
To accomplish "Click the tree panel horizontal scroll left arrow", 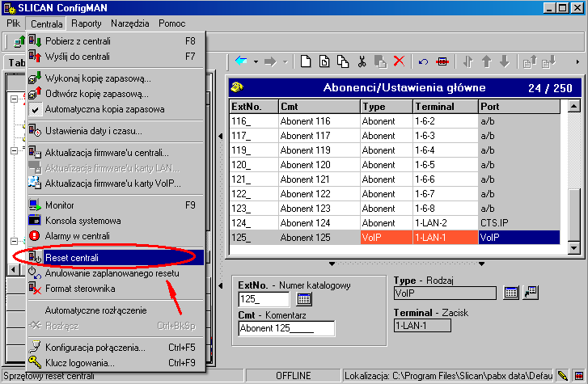I will pyautogui.click(x=14, y=269).
